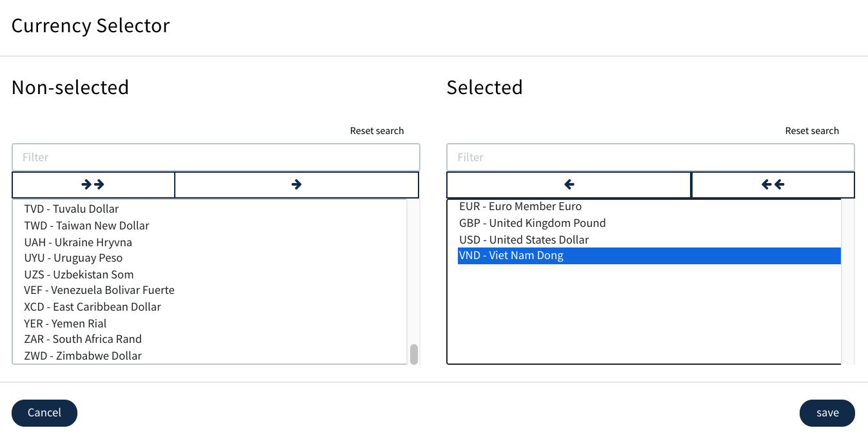Image resolution: width=868 pixels, height=437 pixels.
Task: Click the Non-selected list scrollbar thumb
Action: tap(414, 354)
